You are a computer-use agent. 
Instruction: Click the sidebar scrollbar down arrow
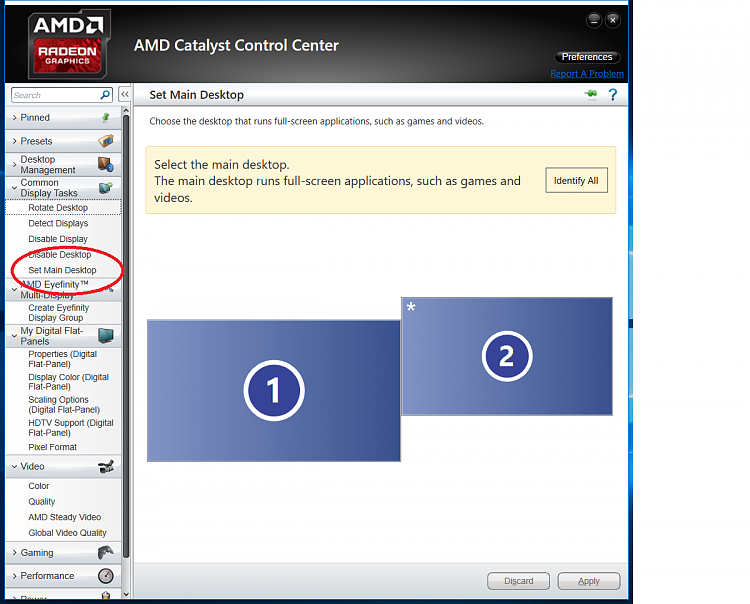[x=126, y=594]
